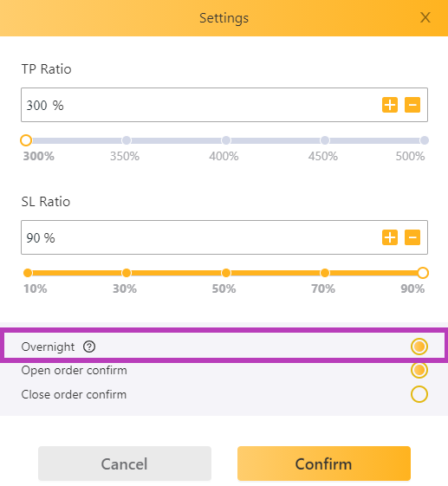This screenshot has height=486, width=448.
Task: Enable Close order confirm toggle
Action: (x=419, y=394)
